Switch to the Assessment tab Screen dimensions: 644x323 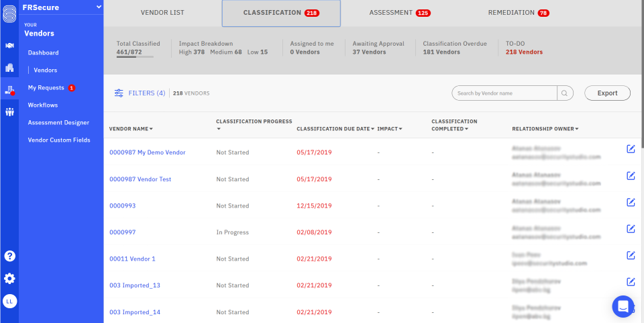point(400,13)
